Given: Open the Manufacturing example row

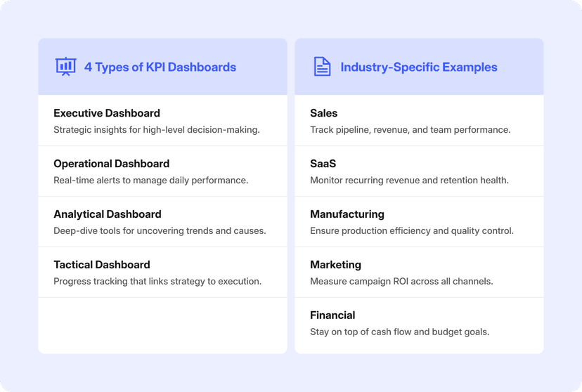Looking at the screenshot, I should [347, 214].
